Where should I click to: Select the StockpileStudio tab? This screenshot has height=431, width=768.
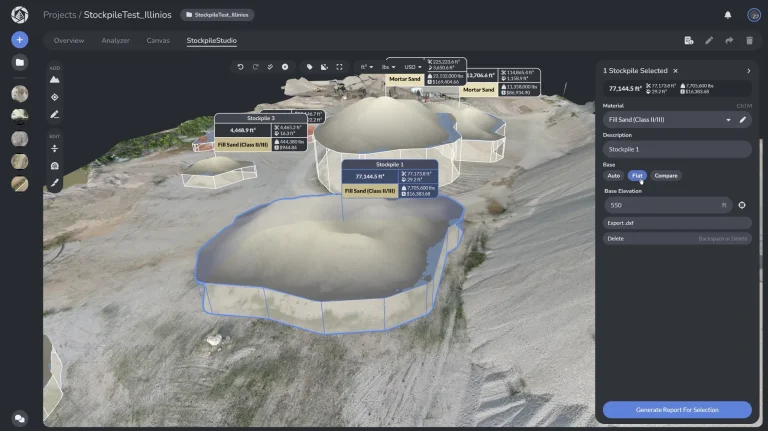click(212, 41)
